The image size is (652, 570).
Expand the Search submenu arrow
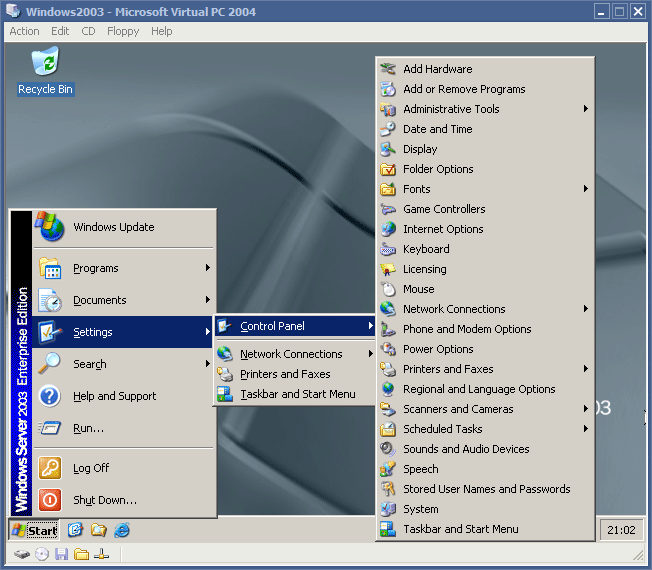(207, 364)
